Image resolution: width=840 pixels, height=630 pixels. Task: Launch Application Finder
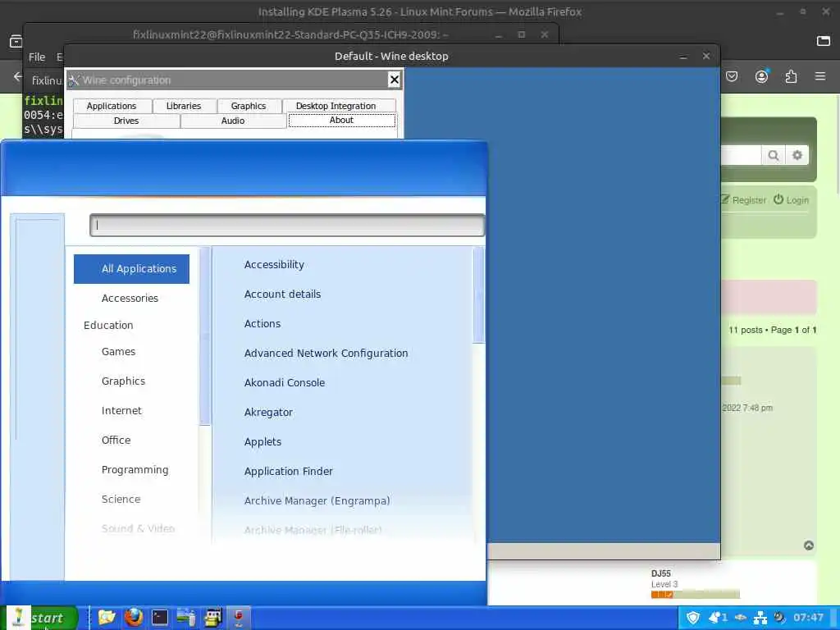(288, 472)
